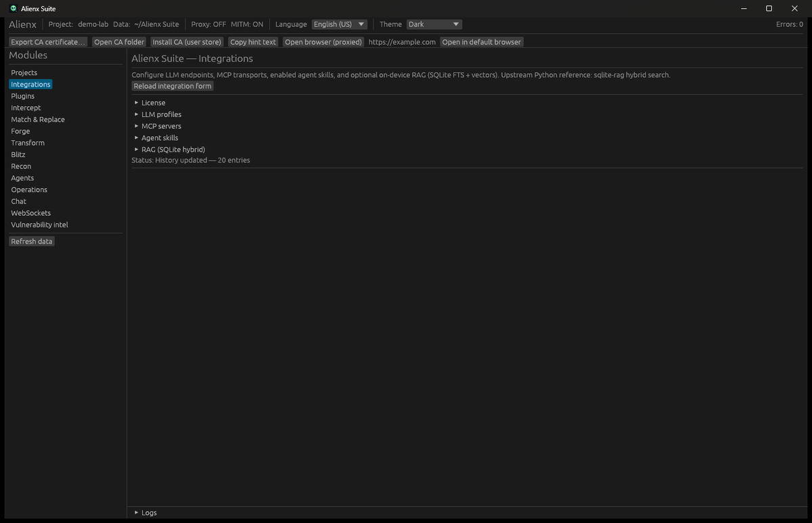Close the Alienx Suite window
The width and height of the screenshot is (812, 523).
[x=794, y=9]
